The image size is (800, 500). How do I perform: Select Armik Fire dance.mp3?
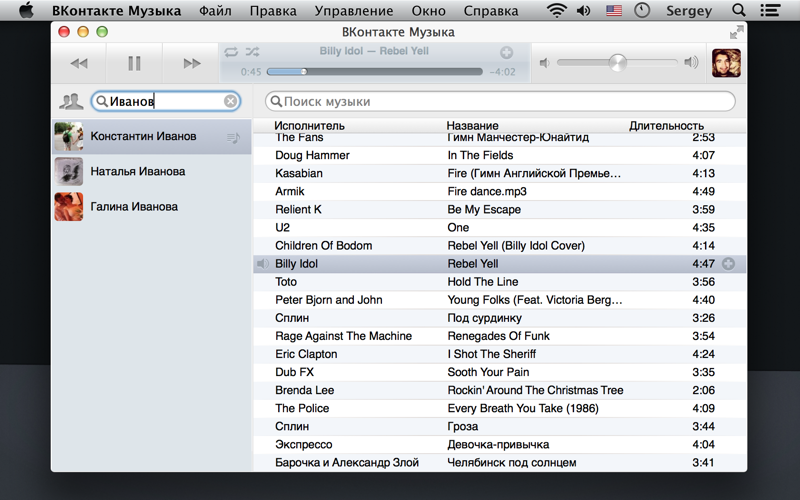coord(499,191)
